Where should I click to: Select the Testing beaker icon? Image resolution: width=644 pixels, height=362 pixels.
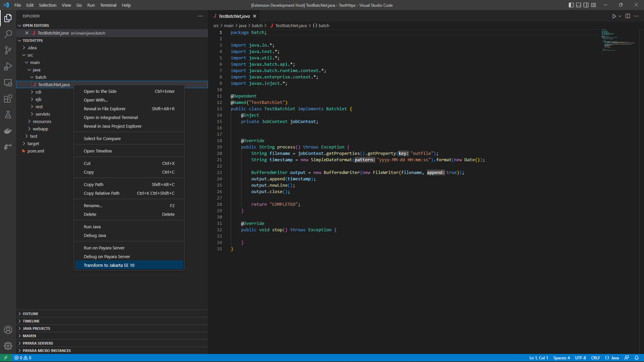click(x=8, y=115)
